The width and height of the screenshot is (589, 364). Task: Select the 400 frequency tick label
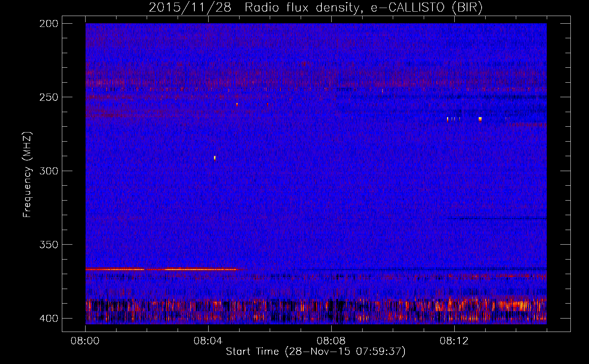click(x=49, y=318)
